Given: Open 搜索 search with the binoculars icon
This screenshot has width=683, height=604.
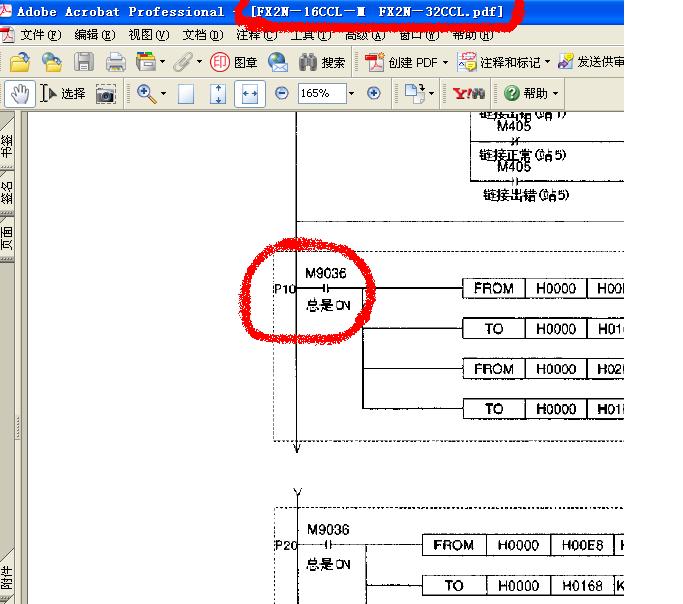Looking at the screenshot, I should (321, 62).
